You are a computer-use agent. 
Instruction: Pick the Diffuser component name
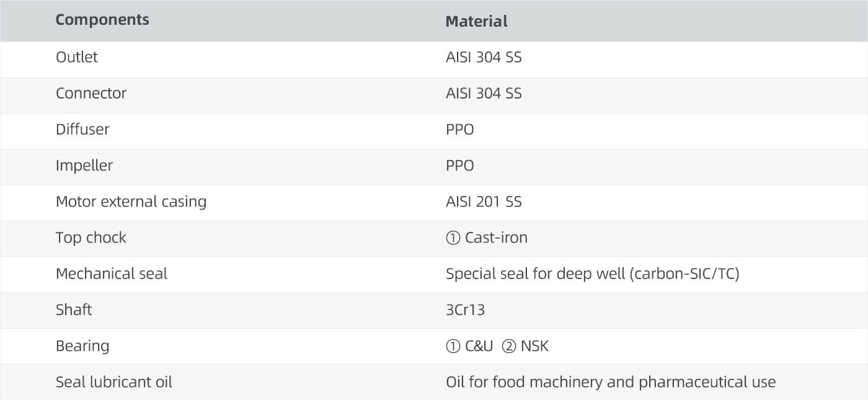click(82, 129)
